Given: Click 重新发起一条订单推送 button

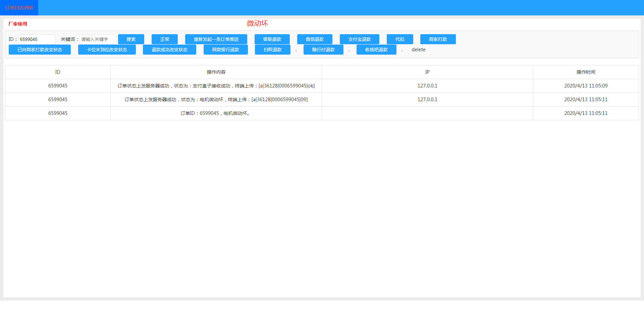Looking at the screenshot, I should coord(216,39).
